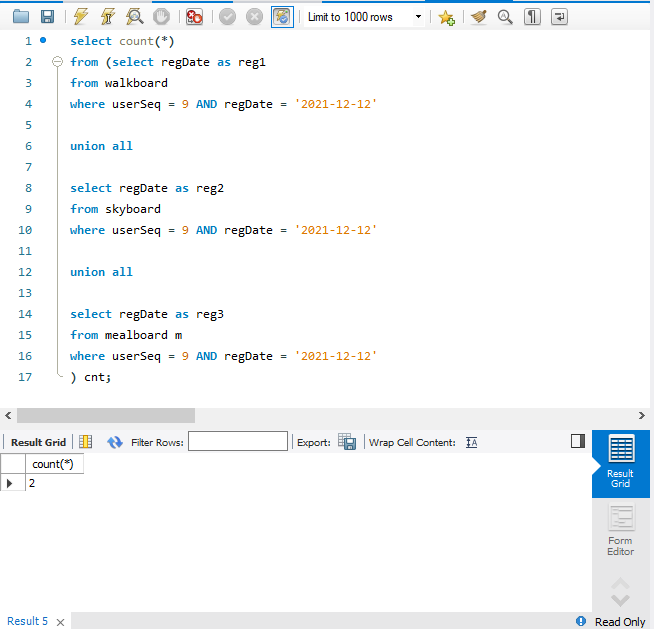This screenshot has height=629, width=654.
Task: Click right arrow of editor horizontal scrollbar
Action: (641, 415)
